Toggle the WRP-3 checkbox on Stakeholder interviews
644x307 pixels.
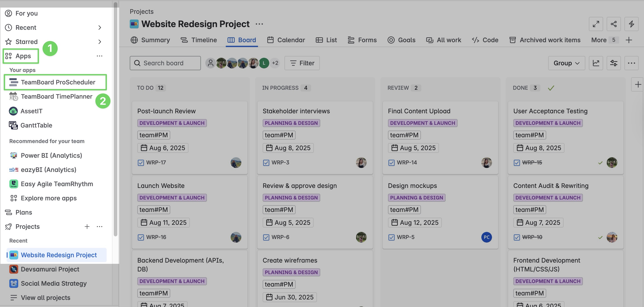(266, 163)
